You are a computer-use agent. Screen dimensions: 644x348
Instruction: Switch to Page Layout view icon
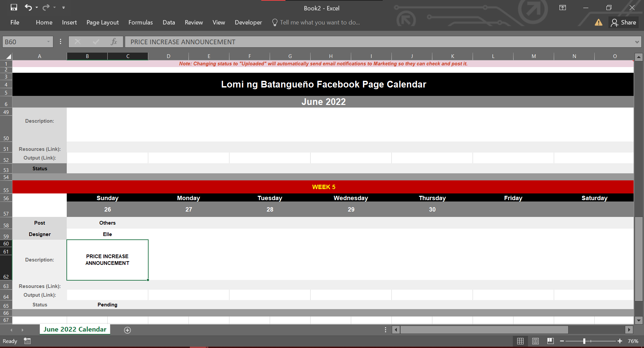(x=535, y=341)
